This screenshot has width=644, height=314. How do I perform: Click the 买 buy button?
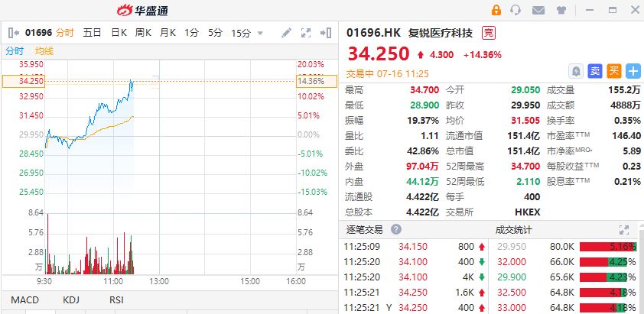pyautogui.click(x=613, y=71)
